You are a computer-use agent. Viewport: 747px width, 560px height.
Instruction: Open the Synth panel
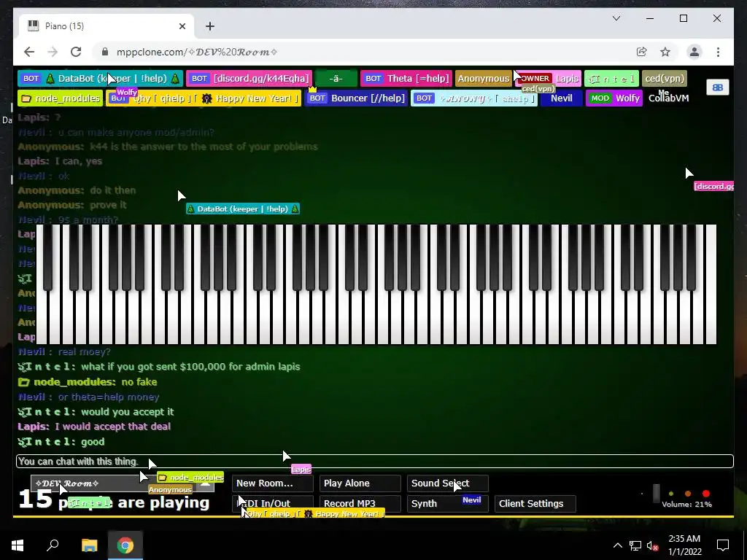448,503
